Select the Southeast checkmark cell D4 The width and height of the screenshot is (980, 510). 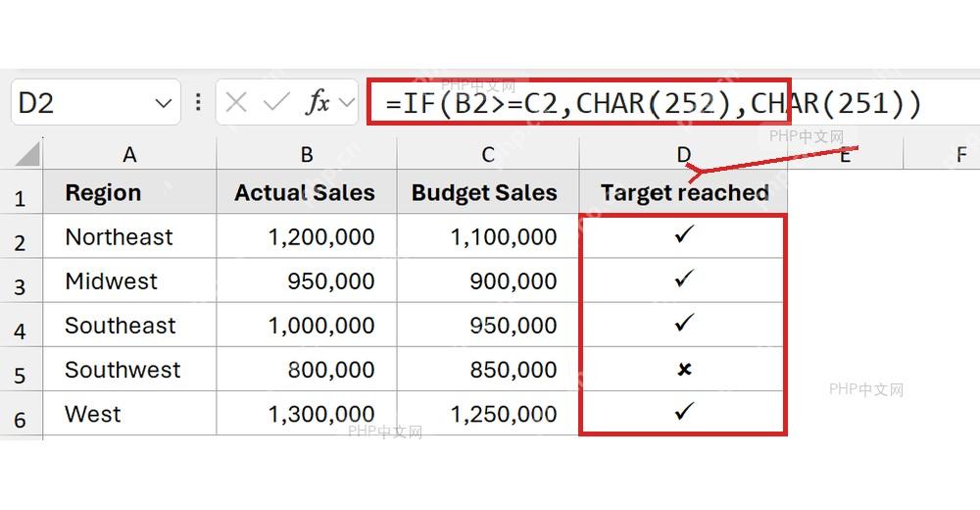tap(683, 326)
